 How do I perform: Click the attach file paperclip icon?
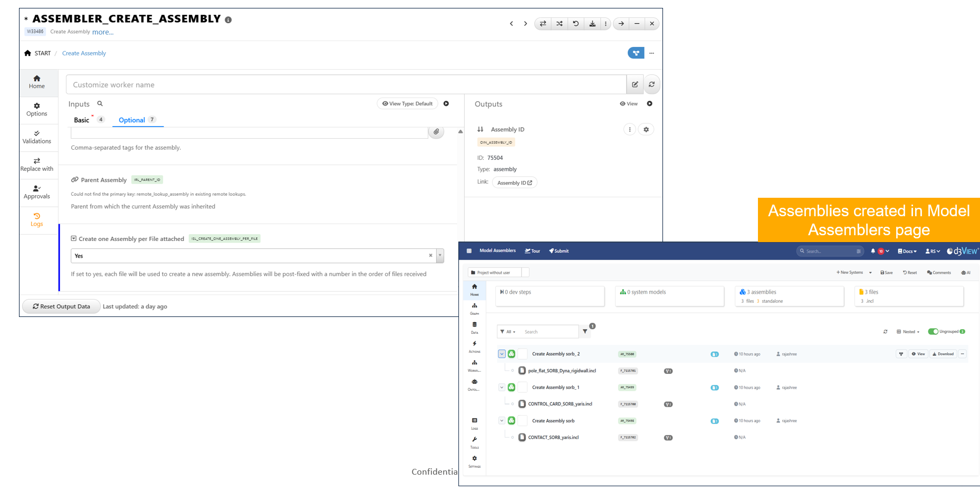436,132
